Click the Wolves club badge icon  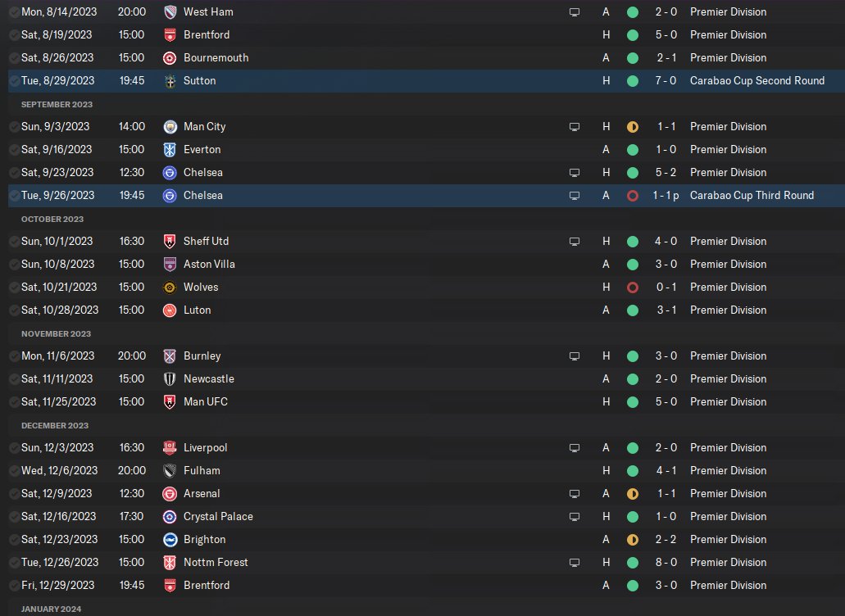pyautogui.click(x=170, y=287)
